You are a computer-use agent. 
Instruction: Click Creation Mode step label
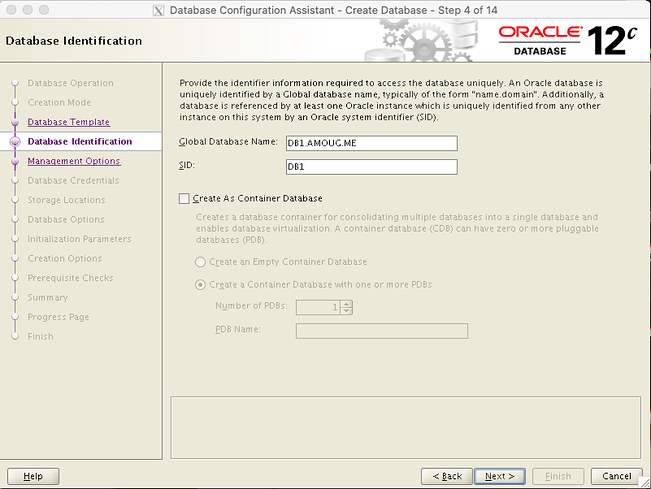(59, 103)
